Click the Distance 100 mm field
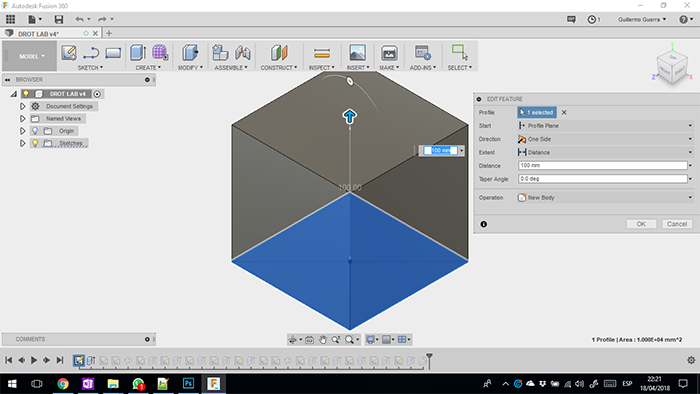This screenshot has height=394, width=700. click(x=602, y=166)
